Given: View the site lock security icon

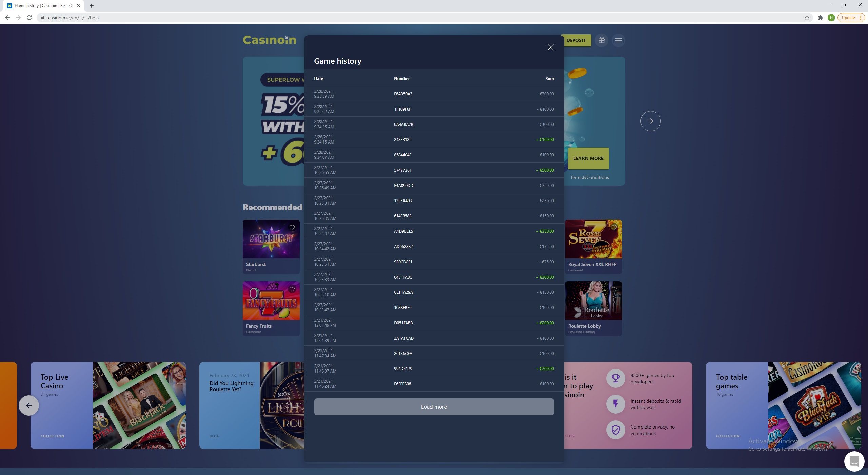Looking at the screenshot, I should (43, 18).
